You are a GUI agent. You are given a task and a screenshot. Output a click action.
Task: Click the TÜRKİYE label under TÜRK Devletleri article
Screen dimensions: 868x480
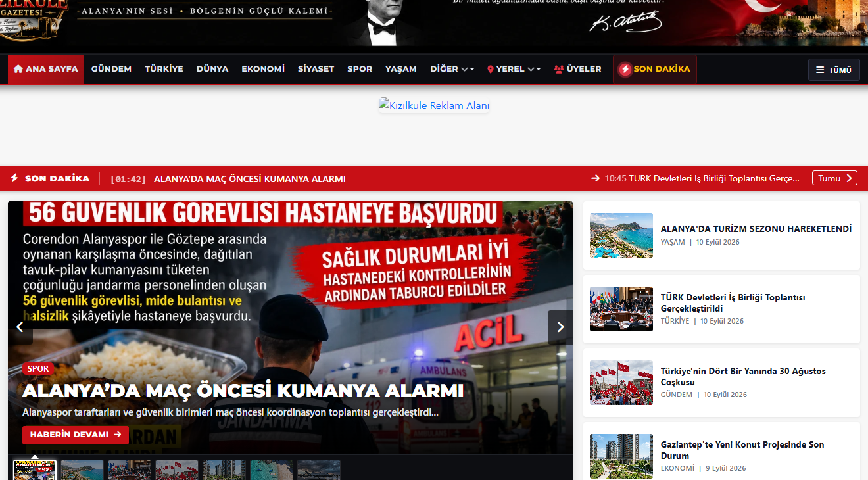point(675,321)
